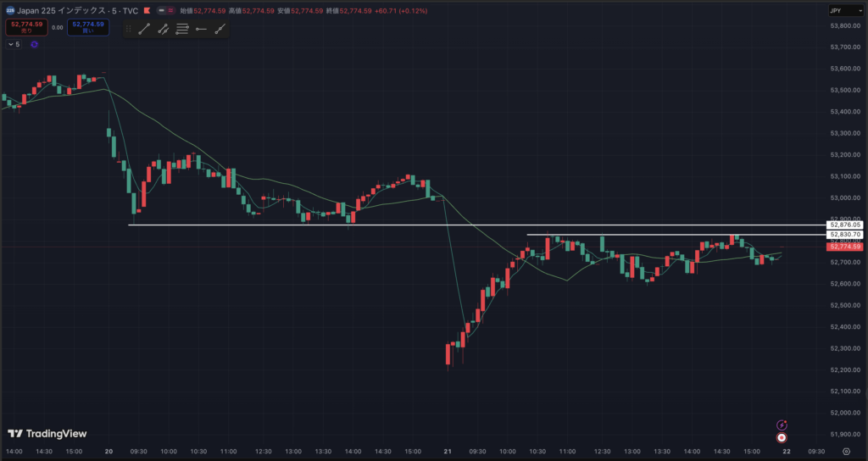Click the purple lightning bolt marker
The height and width of the screenshot is (461, 868).
(x=782, y=425)
